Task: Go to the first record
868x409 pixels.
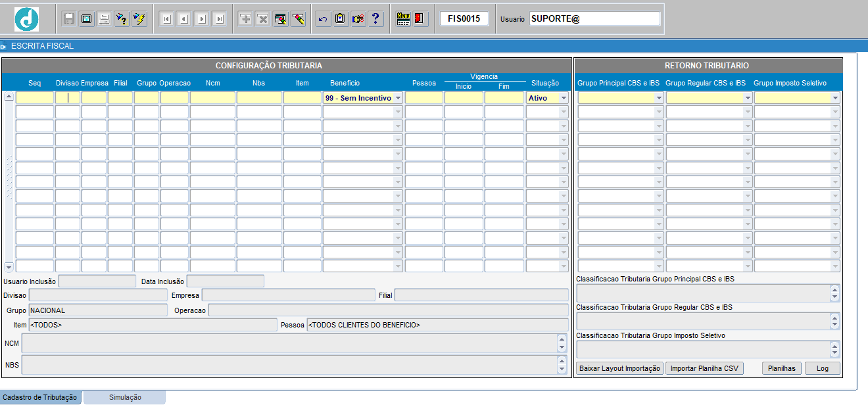Action: [166, 19]
